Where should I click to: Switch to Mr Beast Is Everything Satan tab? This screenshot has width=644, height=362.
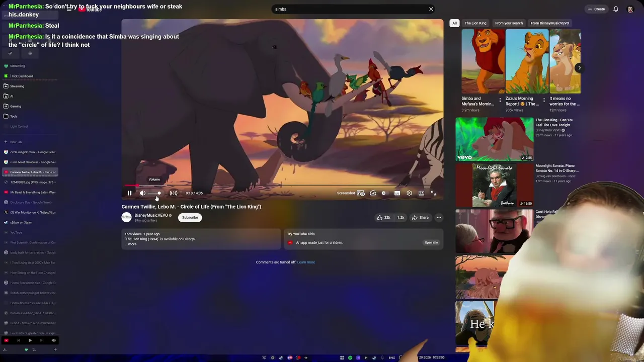[30, 192]
